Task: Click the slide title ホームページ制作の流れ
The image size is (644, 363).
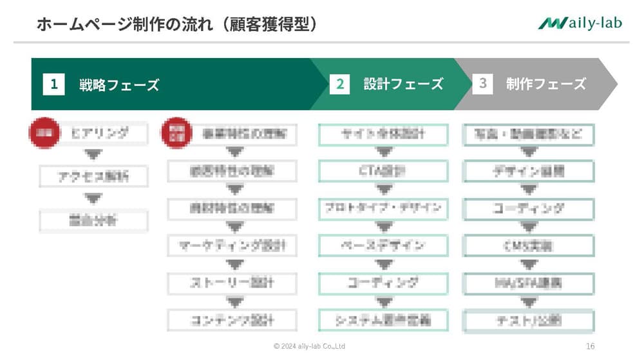Action: click(126, 25)
